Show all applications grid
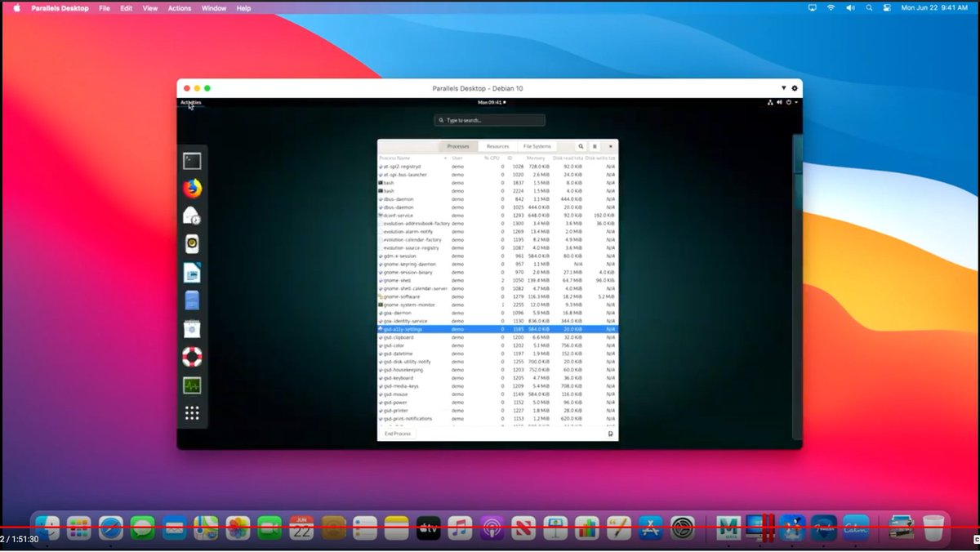 192,413
